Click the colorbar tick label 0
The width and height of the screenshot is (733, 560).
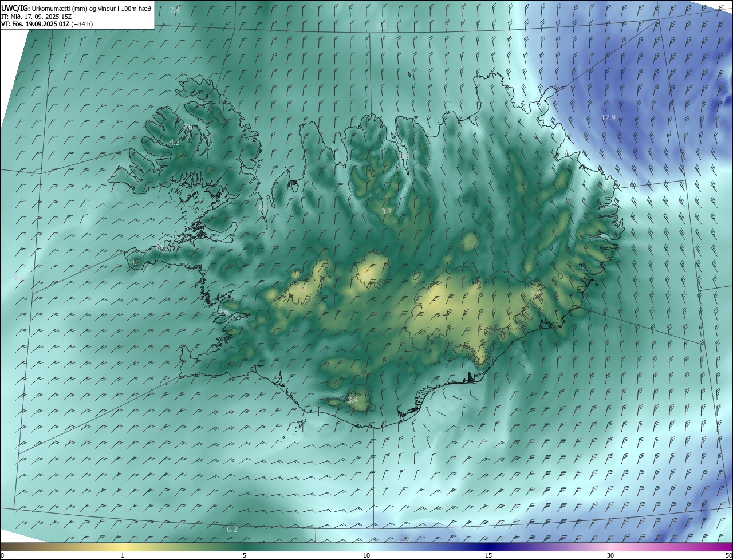2,555
